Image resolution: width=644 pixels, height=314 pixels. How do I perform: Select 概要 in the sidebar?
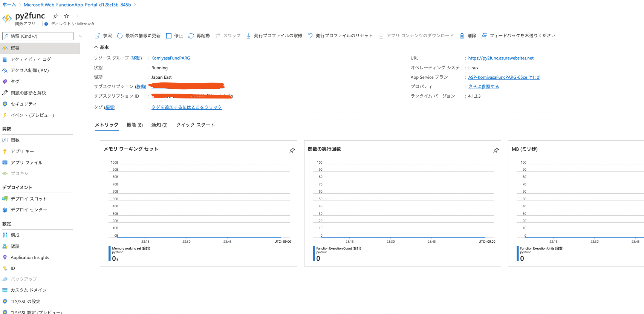(x=40, y=48)
